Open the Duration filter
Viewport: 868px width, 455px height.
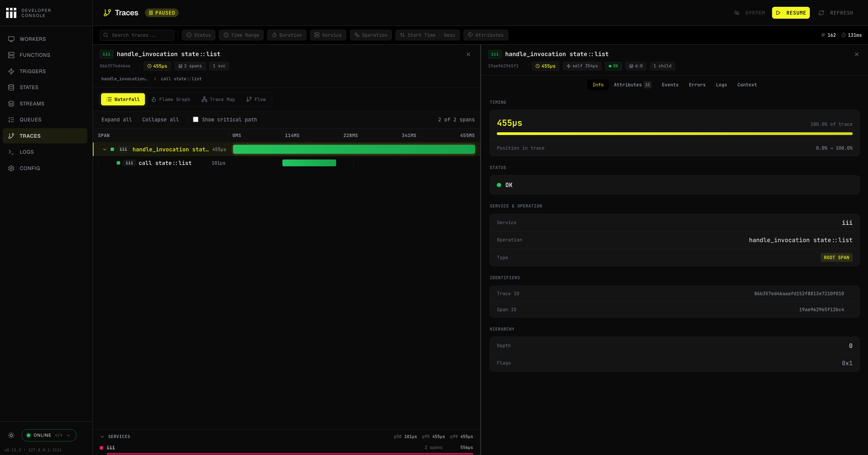[x=287, y=35]
